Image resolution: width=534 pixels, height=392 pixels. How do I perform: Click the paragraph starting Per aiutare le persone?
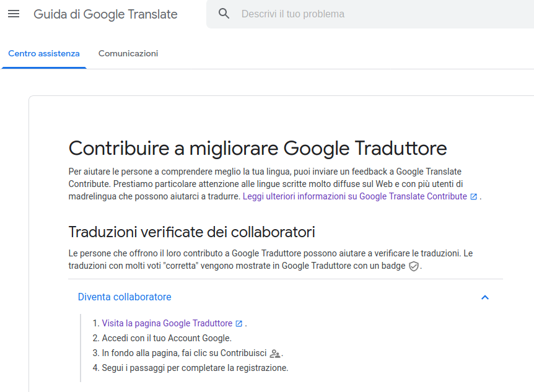(x=275, y=184)
